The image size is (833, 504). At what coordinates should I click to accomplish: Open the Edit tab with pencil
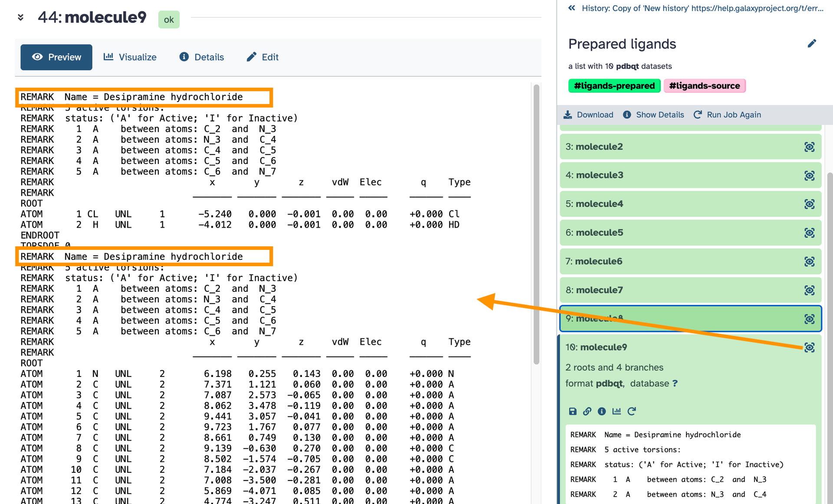click(x=262, y=57)
